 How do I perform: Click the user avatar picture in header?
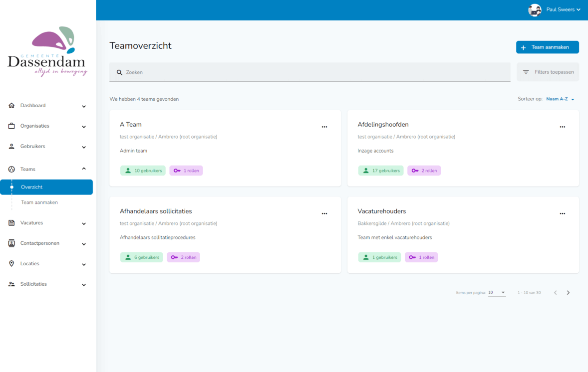coord(535,10)
